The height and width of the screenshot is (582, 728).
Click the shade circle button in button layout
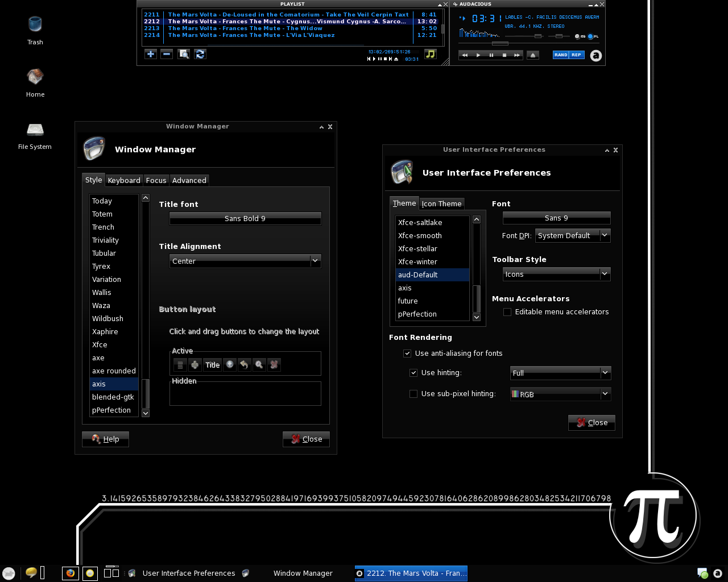pyautogui.click(x=230, y=365)
